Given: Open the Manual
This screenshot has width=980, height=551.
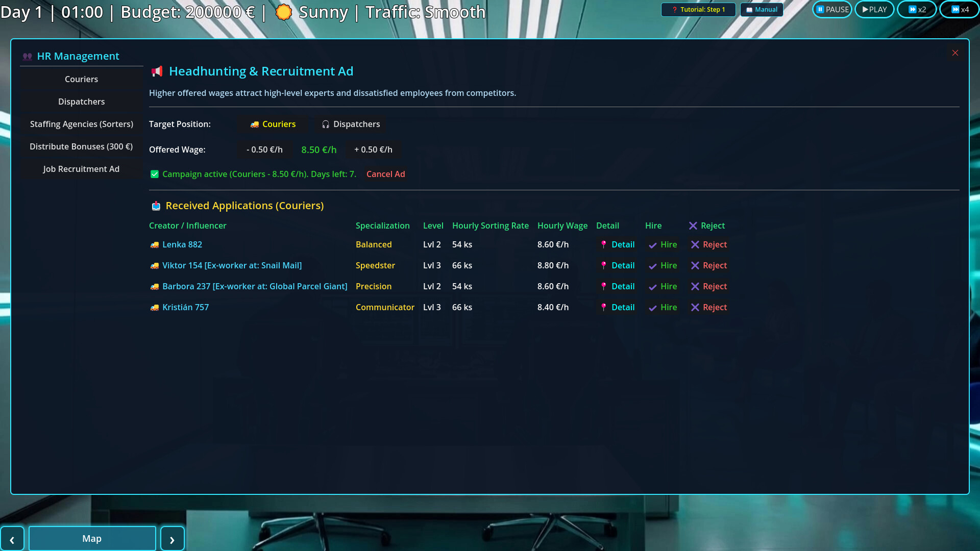Looking at the screenshot, I should (762, 10).
